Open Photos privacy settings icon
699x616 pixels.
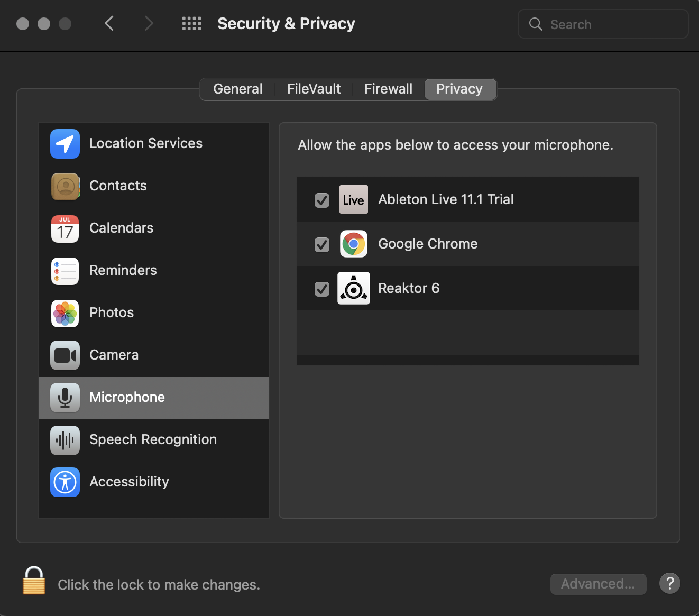coord(65,313)
